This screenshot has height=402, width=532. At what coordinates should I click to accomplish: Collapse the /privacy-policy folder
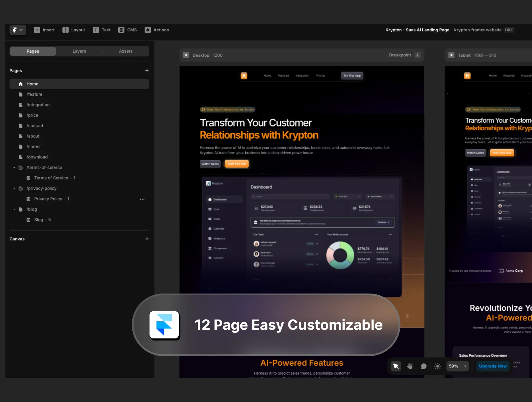pos(14,189)
